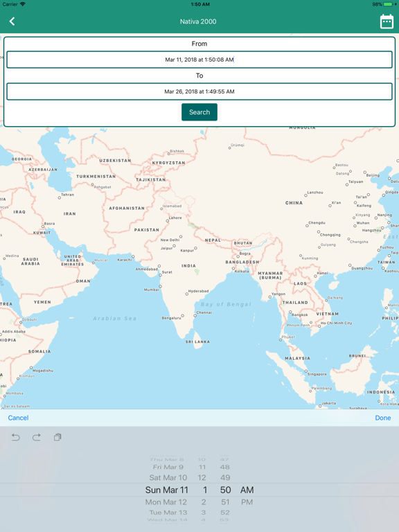Click UZBEKISTAN label on map
This screenshot has width=399, height=532.
[x=115, y=161]
